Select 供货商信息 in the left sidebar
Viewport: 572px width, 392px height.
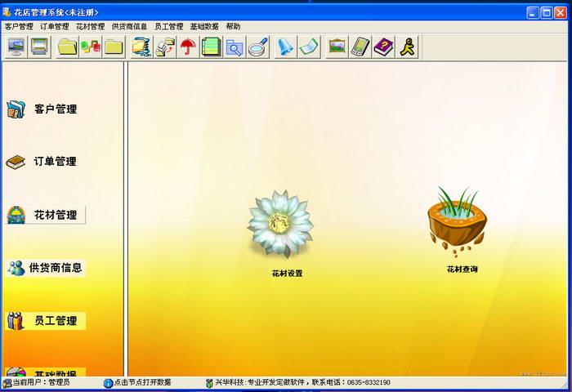point(56,268)
